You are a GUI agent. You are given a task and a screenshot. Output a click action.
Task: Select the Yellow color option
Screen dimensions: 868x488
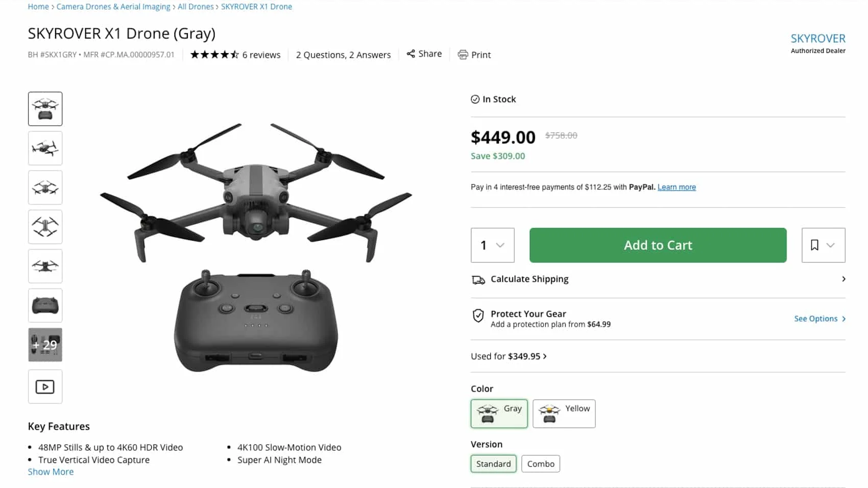click(564, 413)
